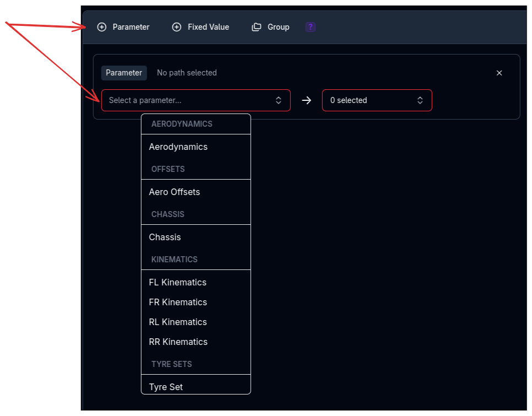Choose Aerodynamics from the parameter list
Screen dimensions: 532x416
(178, 147)
